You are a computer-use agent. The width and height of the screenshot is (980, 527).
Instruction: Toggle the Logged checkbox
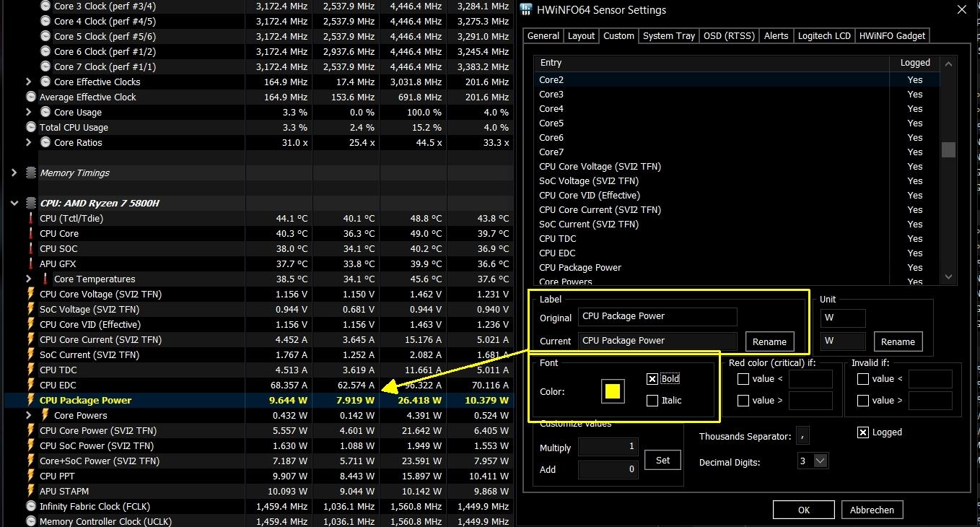coord(862,432)
